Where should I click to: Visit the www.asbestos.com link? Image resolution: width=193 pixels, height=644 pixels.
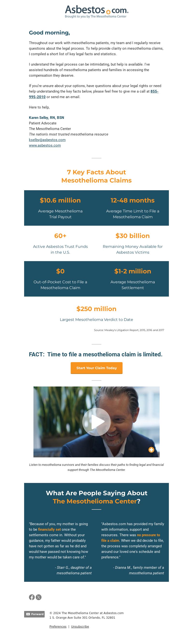point(45,145)
